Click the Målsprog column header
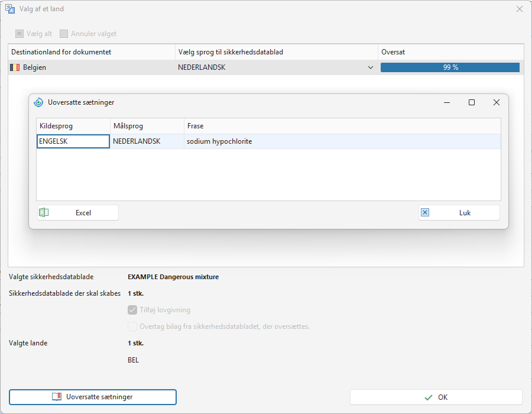Viewport: 532px width, 414px height. pos(147,126)
